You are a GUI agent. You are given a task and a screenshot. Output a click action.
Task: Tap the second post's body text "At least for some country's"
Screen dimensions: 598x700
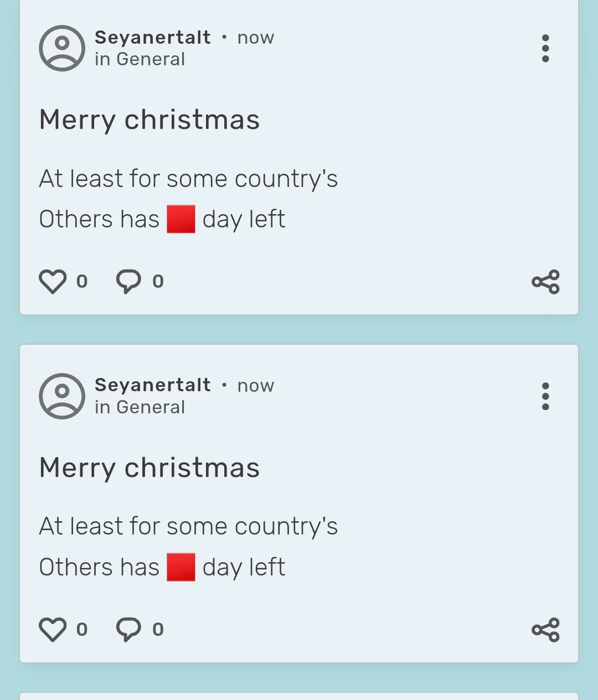pos(188,526)
